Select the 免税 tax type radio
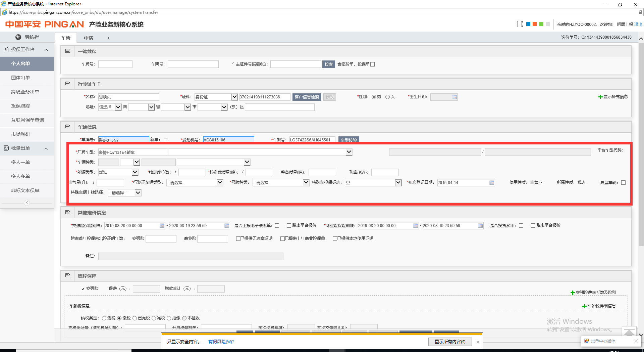The image size is (644, 352). point(104,318)
